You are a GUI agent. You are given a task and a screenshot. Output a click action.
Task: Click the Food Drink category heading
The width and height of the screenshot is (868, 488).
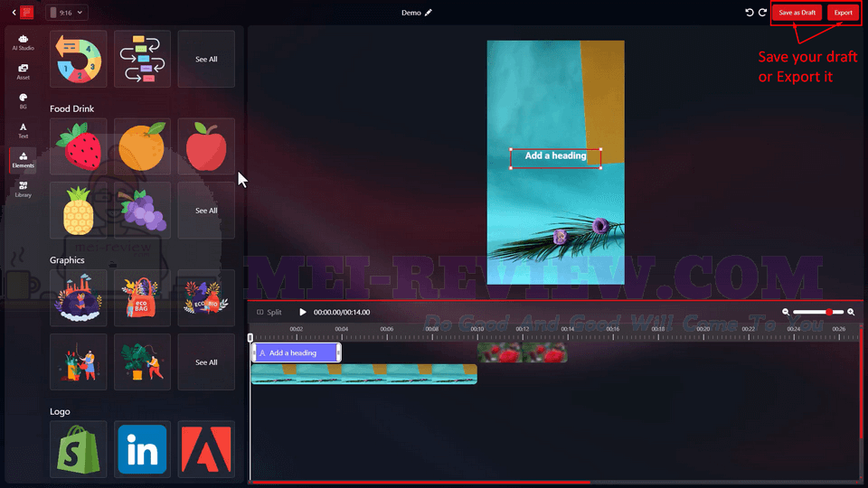72,108
